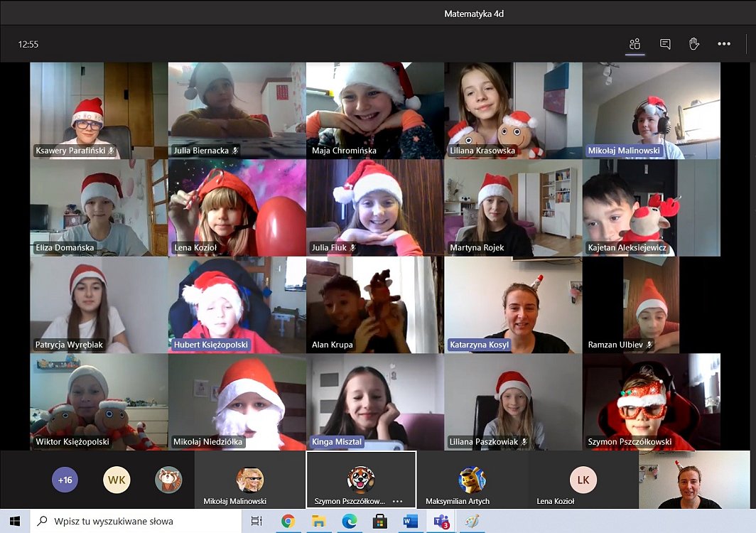
Task: Click the Windows search box
Action: click(136, 521)
